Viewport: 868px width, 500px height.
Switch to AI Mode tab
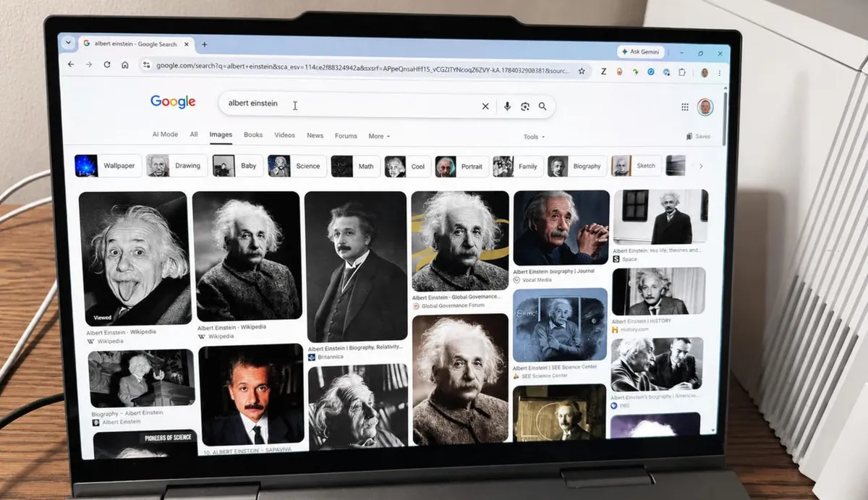(165, 135)
